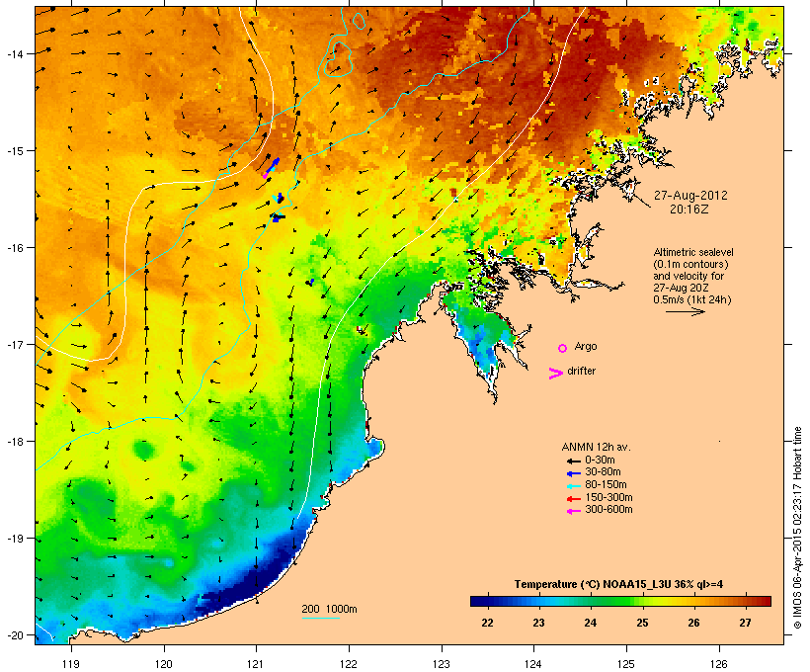Image resolution: width=810 pixels, height=672 pixels.
Task: Click the 0.5m/s velocity scale arrow
Action: [x=686, y=311]
